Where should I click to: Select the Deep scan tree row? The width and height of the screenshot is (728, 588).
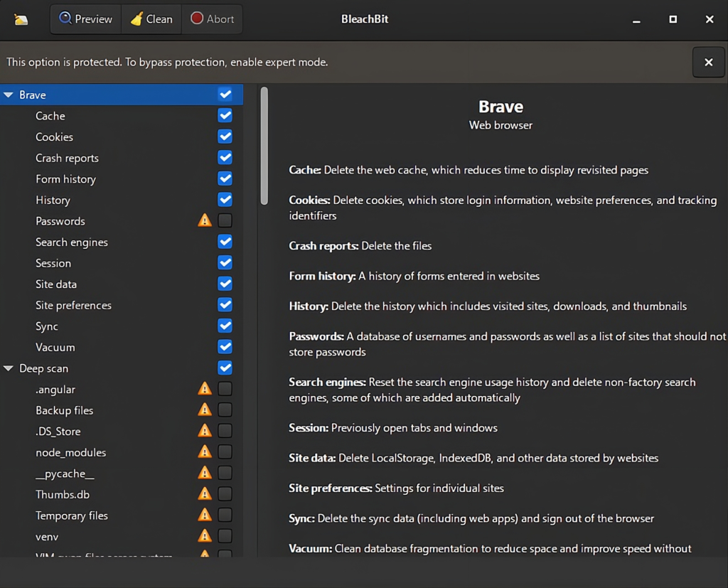[x=122, y=368]
